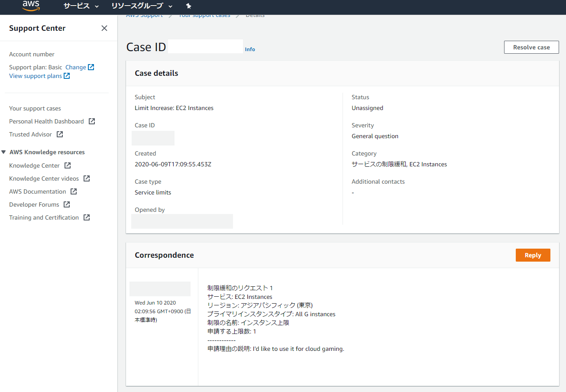Click the orange Reply button
The image size is (566, 392).
[x=533, y=255]
